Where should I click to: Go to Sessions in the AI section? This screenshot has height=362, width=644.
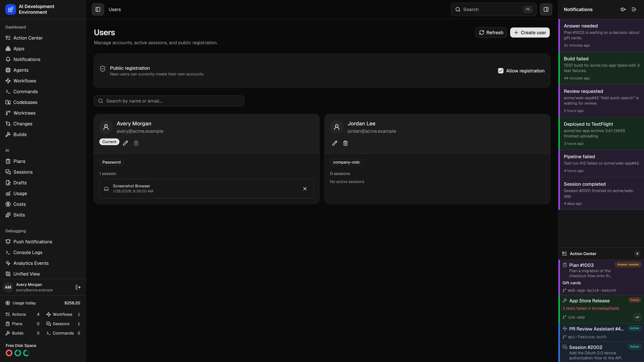tap(43, 172)
